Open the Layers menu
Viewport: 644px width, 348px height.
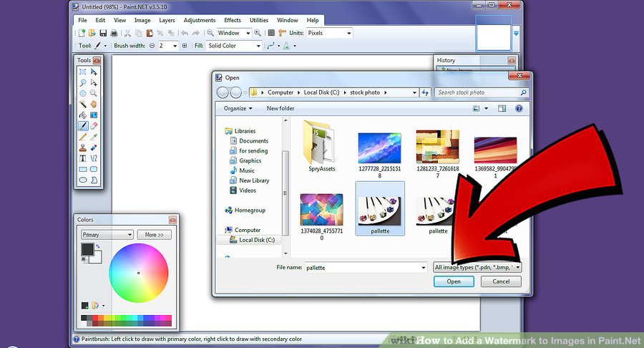pos(167,20)
